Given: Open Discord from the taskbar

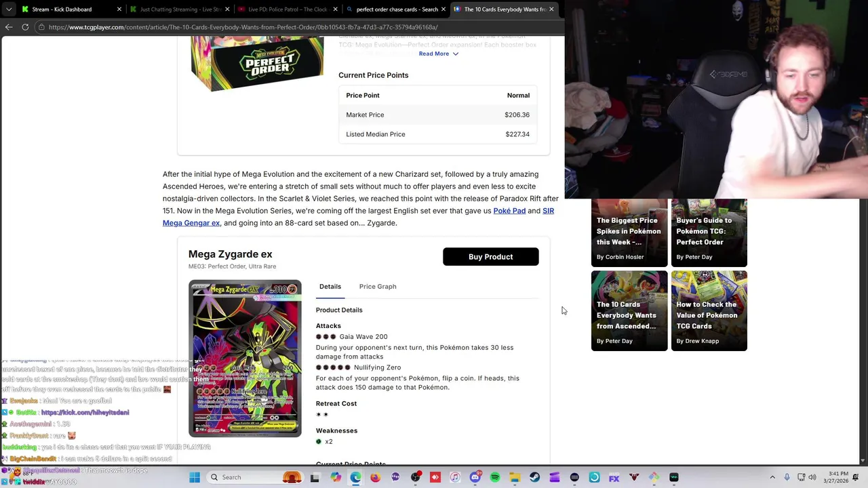Looking at the screenshot, I should [475, 477].
